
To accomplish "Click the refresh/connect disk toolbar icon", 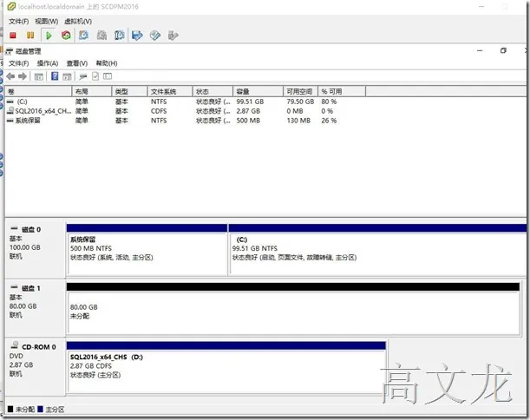I will click(83, 76).
